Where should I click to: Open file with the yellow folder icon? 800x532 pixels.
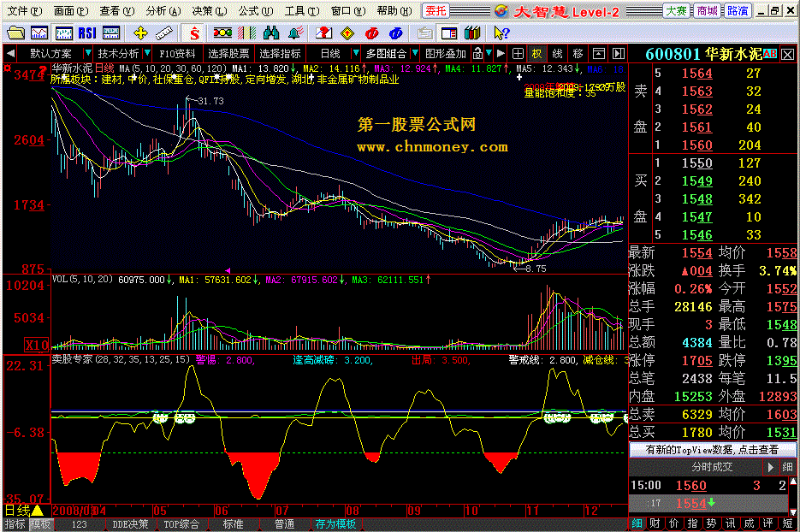point(15,33)
